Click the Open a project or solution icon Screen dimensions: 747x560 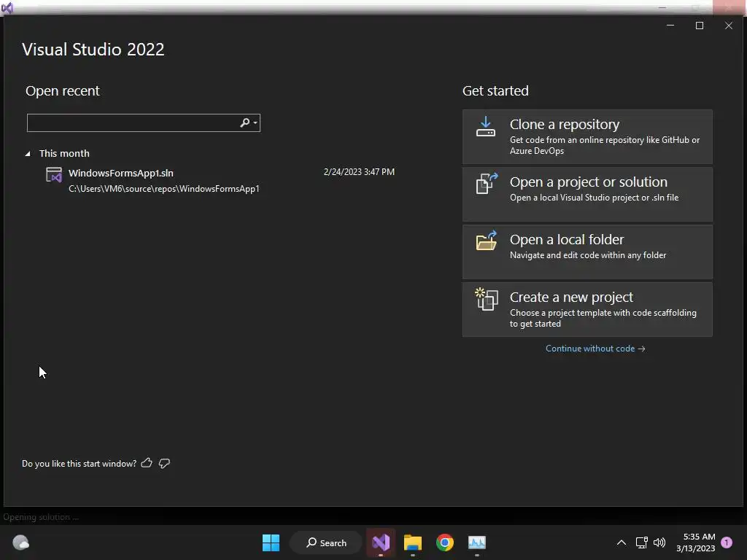tap(487, 183)
